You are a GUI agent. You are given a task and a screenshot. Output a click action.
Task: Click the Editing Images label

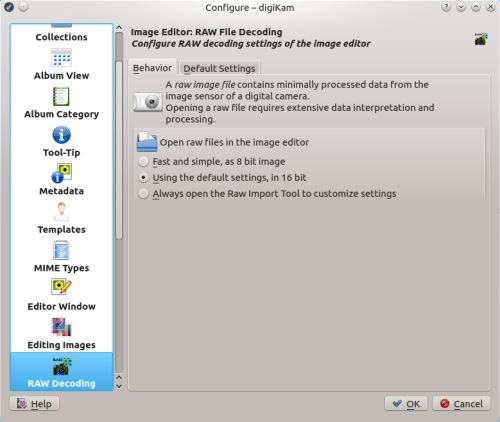[x=61, y=345]
